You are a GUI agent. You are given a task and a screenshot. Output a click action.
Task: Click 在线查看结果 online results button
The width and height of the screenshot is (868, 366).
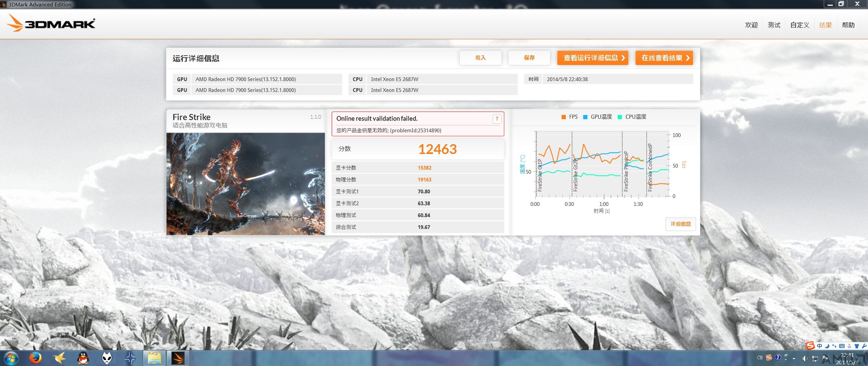point(664,58)
